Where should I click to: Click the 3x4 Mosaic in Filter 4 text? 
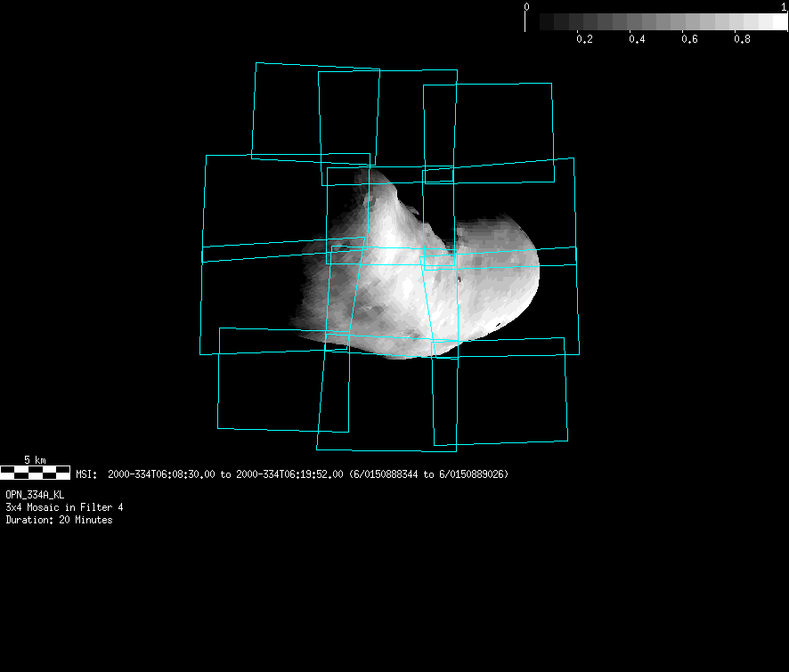[64, 506]
